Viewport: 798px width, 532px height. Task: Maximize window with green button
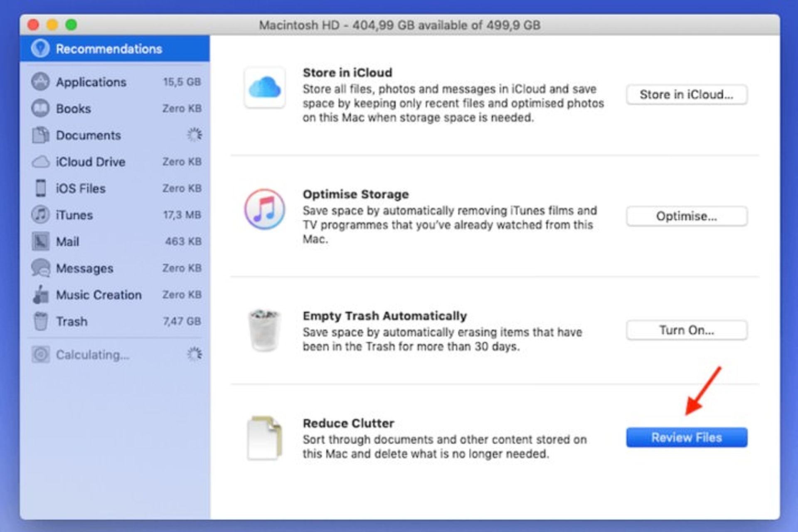click(71, 25)
